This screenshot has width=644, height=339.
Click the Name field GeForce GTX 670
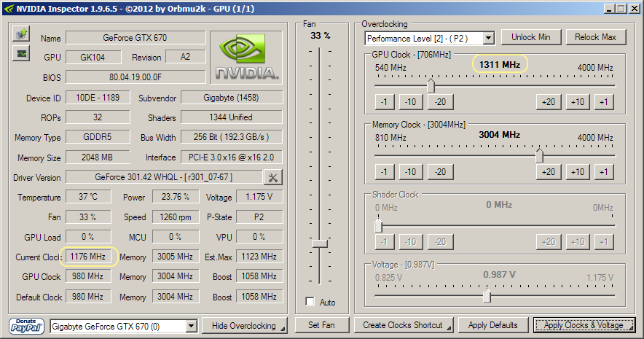point(136,38)
